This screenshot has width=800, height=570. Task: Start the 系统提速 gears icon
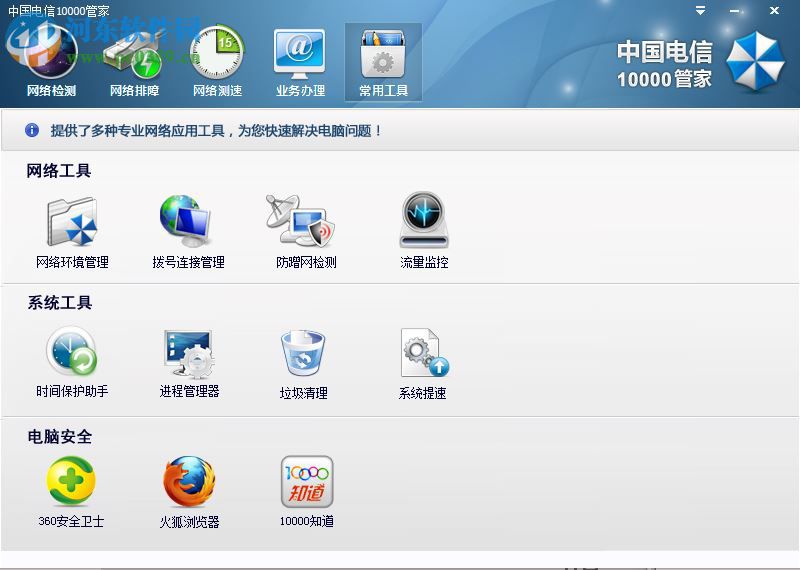tap(425, 353)
